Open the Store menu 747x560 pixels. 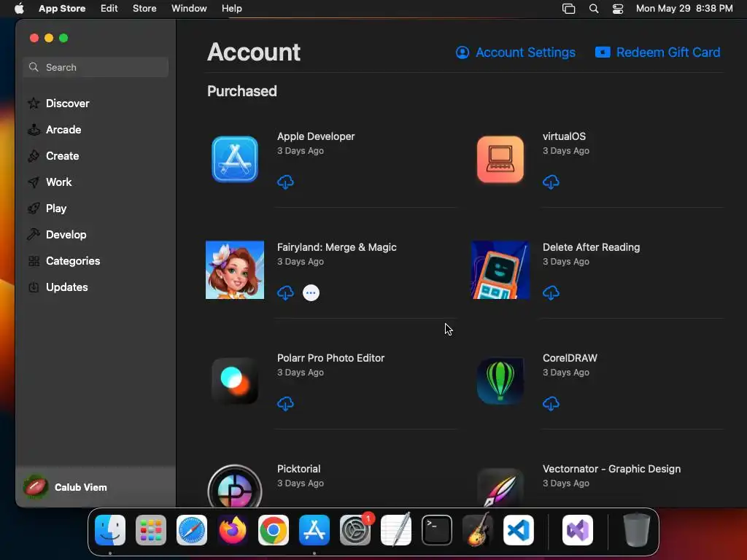click(x=144, y=8)
